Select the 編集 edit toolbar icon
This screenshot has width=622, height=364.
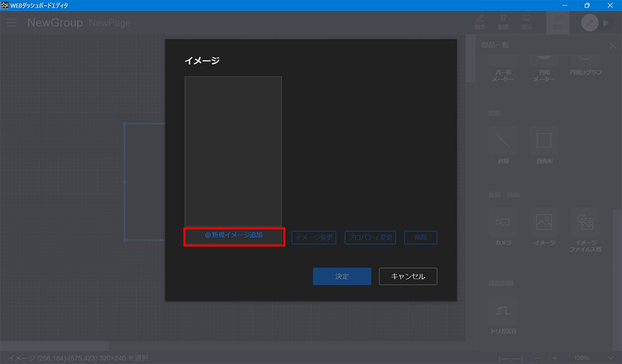pos(480,22)
